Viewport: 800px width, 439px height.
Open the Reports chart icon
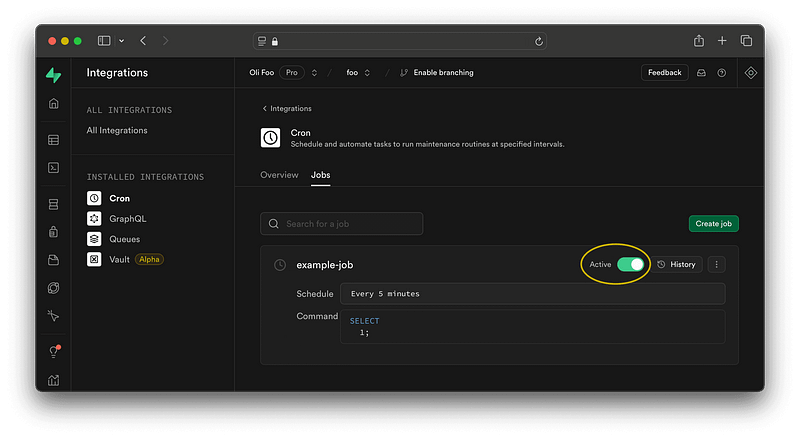click(x=54, y=380)
